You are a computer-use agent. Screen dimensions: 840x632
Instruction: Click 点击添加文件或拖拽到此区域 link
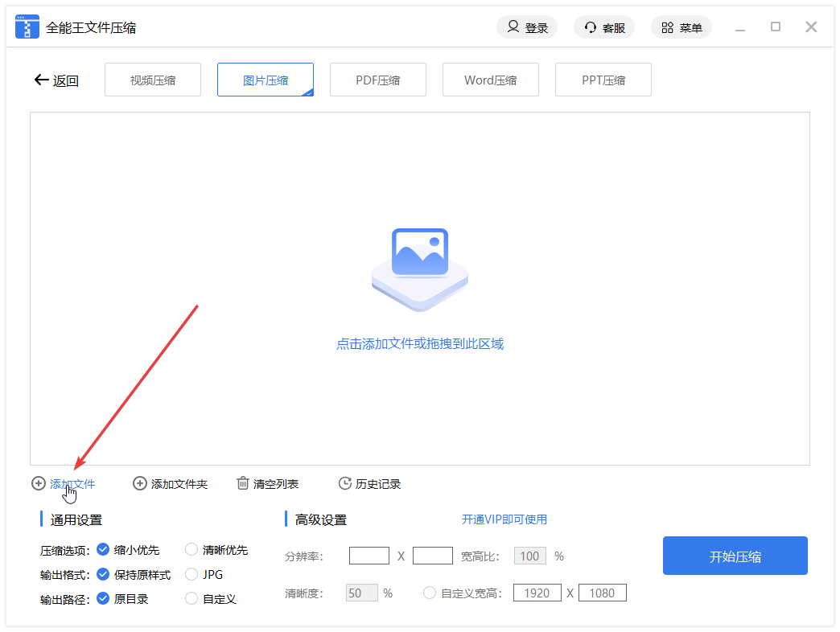point(420,343)
